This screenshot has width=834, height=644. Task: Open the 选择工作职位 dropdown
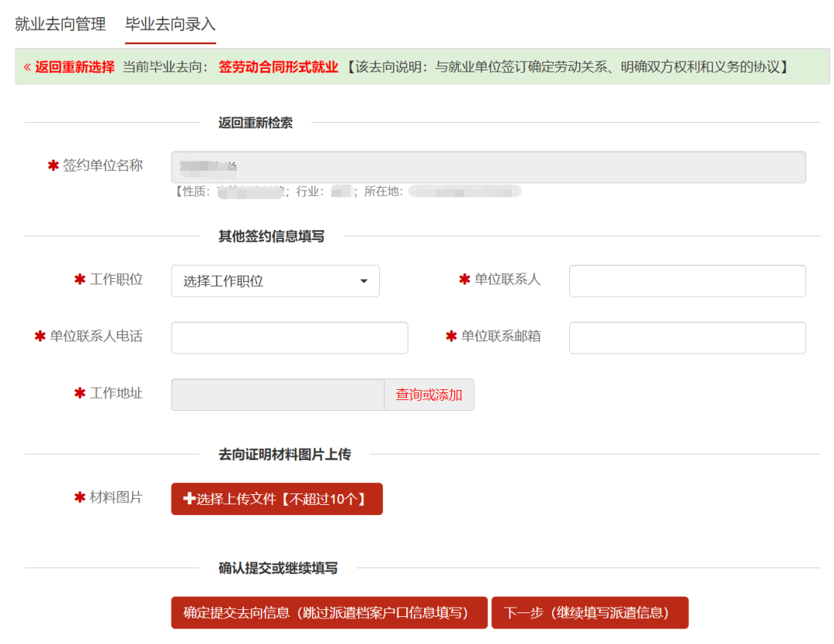pyautogui.click(x=275, y=281)
